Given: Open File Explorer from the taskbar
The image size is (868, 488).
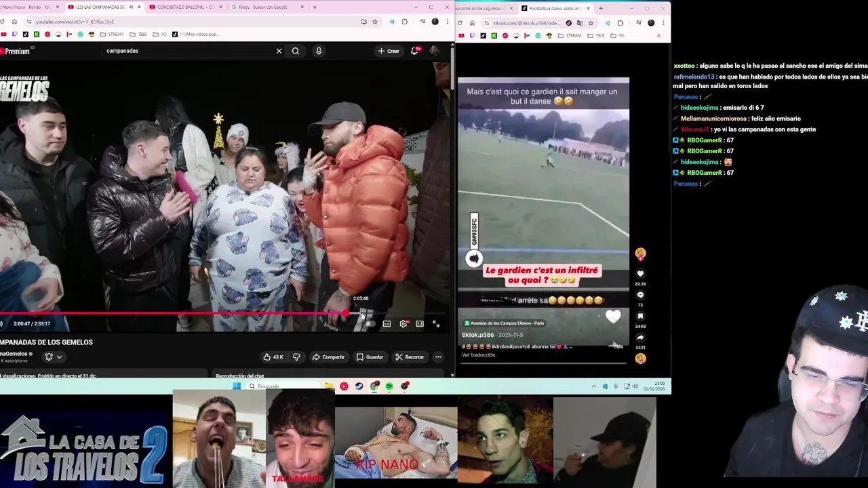Looking at the screenshot, I should click(329, 386).
